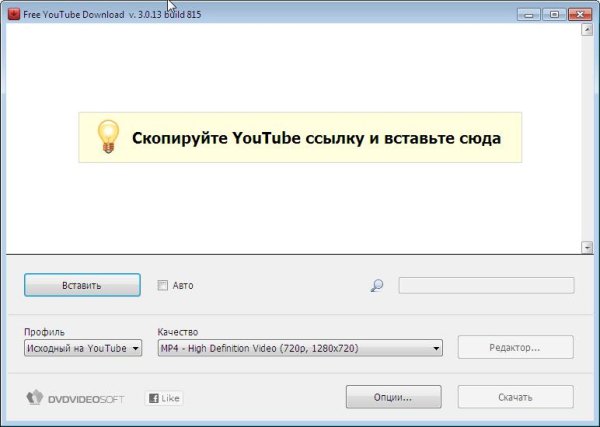The height and width of the screenshot is (427, 600).
Task: Click the Вставить paste button
Action: click(82, 285)
